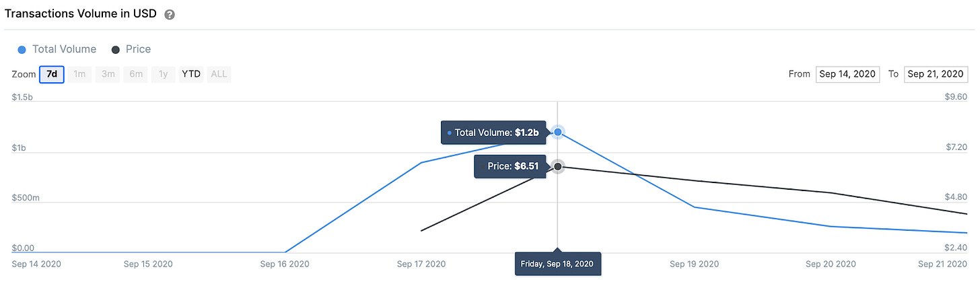
Task: Click the blue Total Volume data point
Action: [557, 132]
